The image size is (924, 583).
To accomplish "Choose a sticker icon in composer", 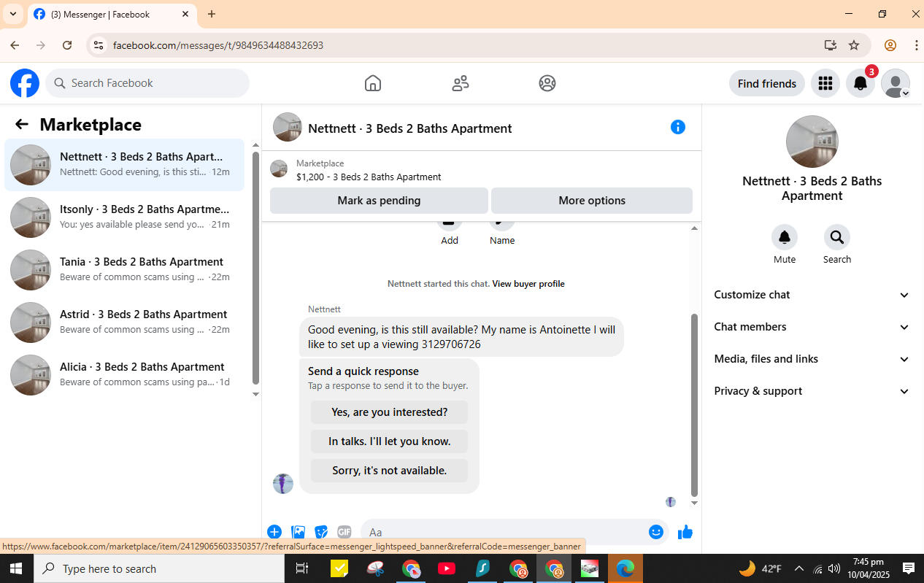I will [321, 532].
